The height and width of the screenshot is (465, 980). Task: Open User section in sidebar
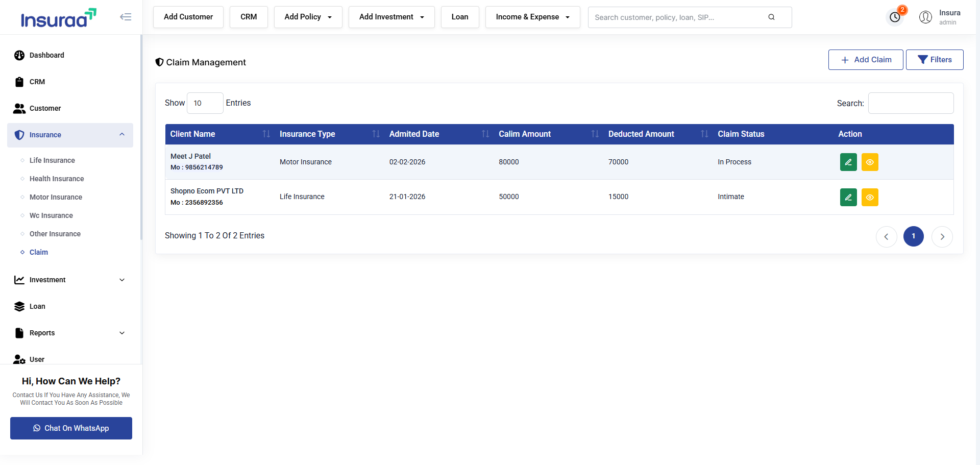click(x=70, y=359)
